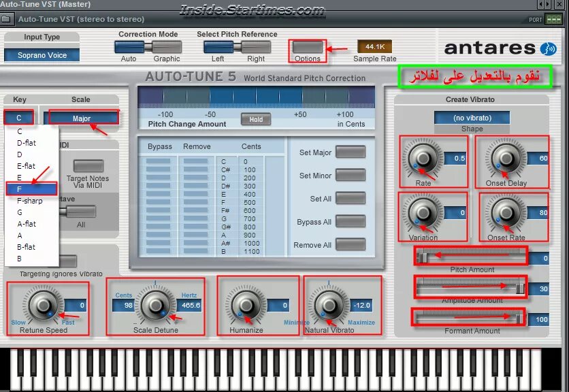Choose B from the key list

31,259
